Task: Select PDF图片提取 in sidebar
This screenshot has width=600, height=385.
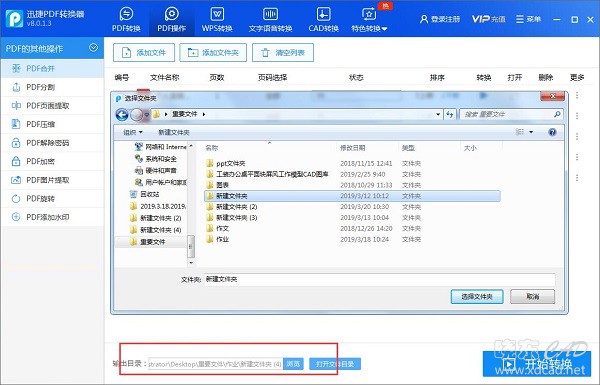Action: pyautogui.click(x=52, y=180)
